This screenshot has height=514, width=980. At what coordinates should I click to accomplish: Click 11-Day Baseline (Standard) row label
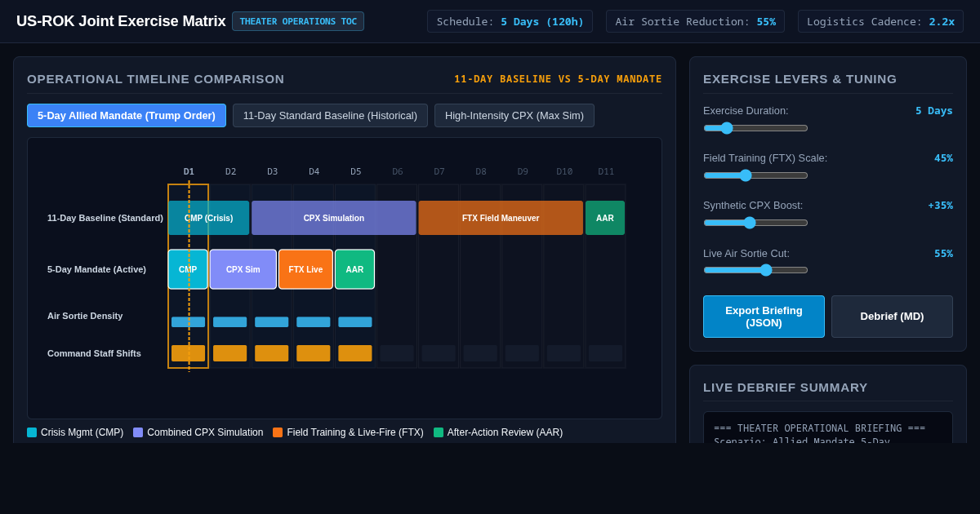point(105,218)
